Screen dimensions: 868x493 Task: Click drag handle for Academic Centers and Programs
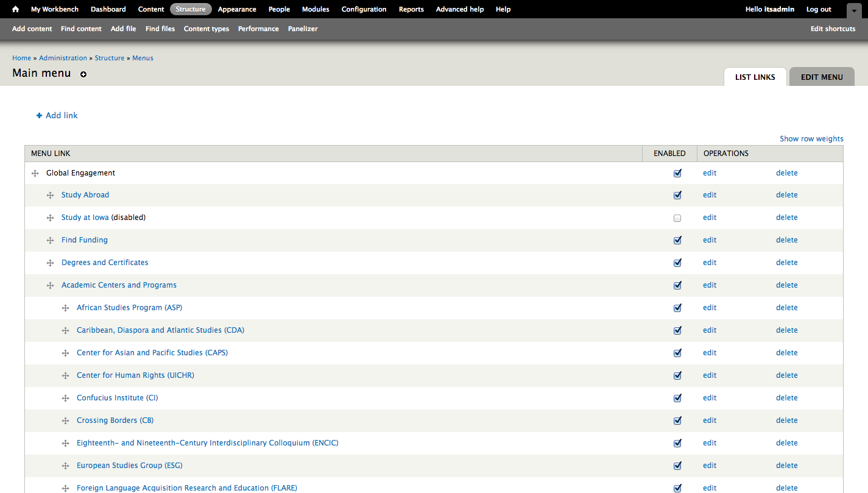click(50, 286)
